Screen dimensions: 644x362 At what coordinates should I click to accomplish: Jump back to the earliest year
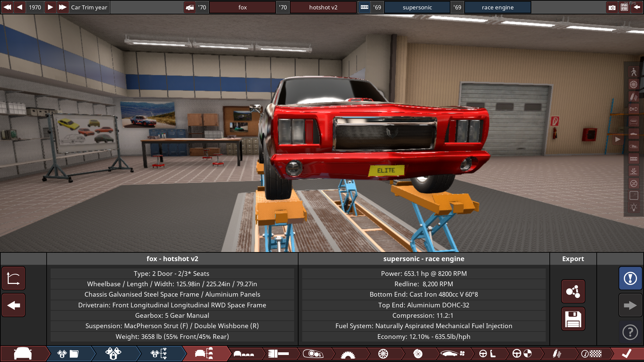[7, 7]
